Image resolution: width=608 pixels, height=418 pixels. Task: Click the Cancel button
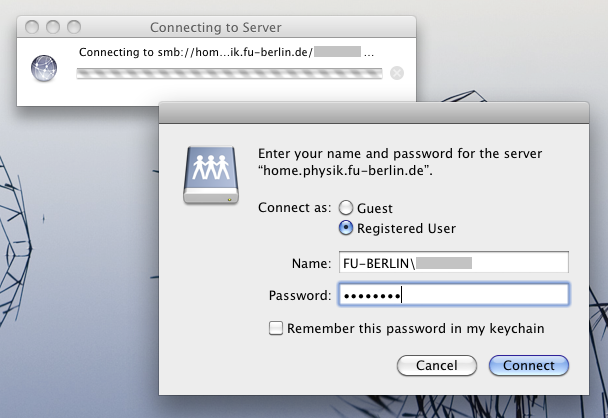437,366
